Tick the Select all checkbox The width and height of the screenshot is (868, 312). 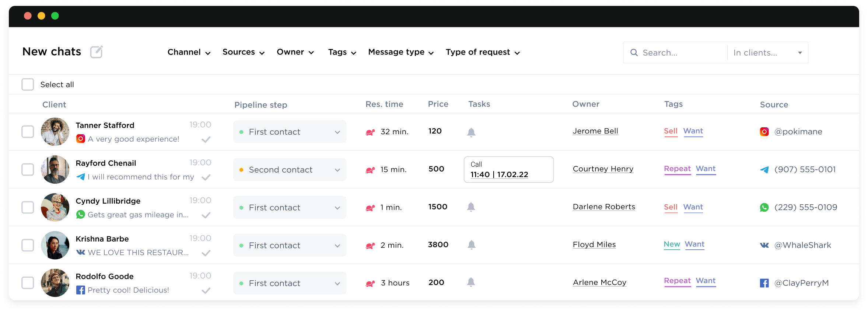[x=28, y=84]
